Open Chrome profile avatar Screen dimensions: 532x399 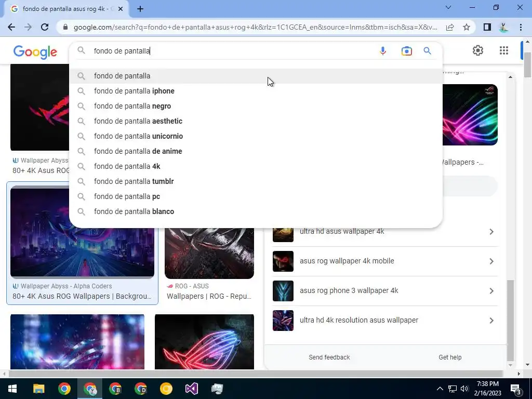[x=503, y=27]
